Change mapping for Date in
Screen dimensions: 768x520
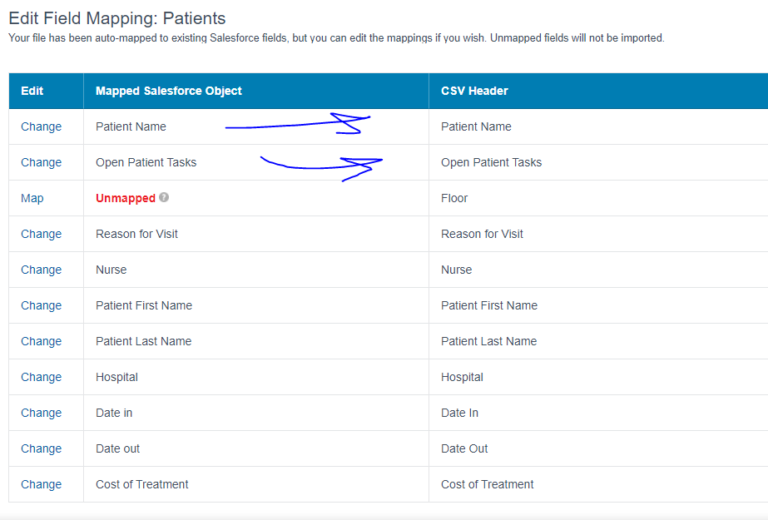pyautogui.click(x=41, y=413)
